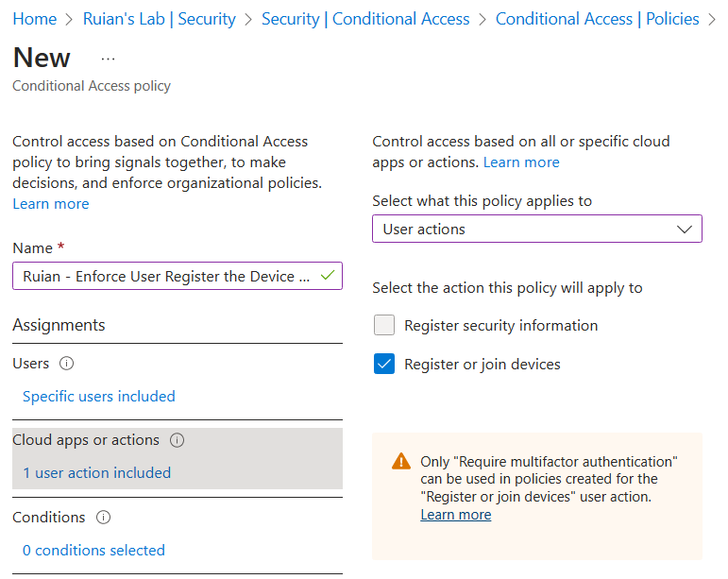Image resolution: width=728 pixels, height=579 pixels.
Task: Open Security | Conditional Access breadcrumb
Action: 365,19
